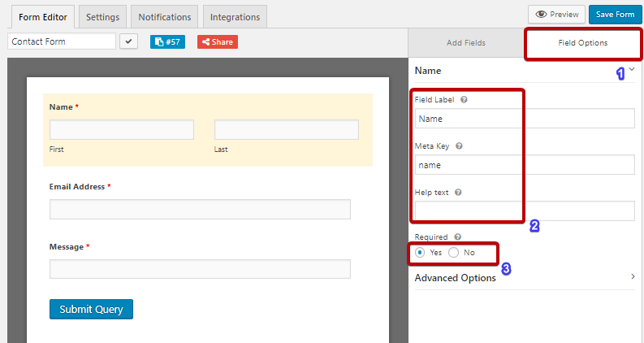Click the empty Help text input

click(x=525, y=211)
